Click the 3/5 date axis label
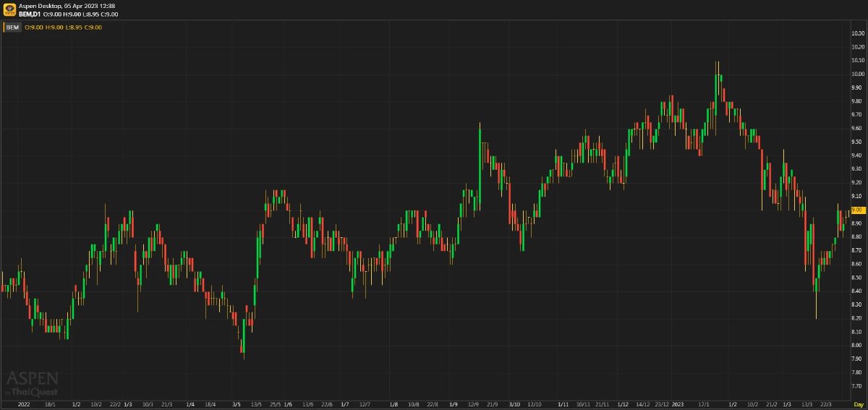Viewport: 868px width, 410px height. tap(237, 404)
